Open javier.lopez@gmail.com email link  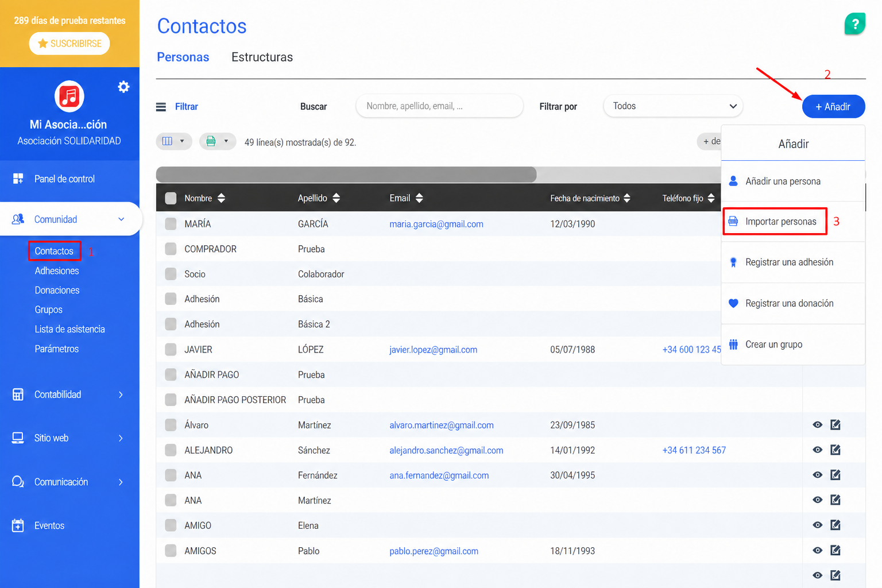point(433,350)
